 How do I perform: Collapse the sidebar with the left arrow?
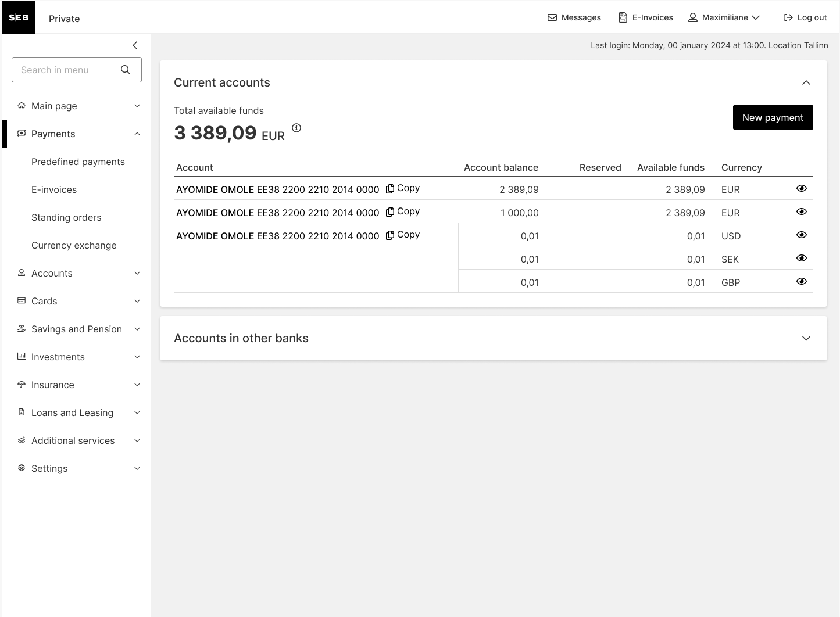point(135,45)
